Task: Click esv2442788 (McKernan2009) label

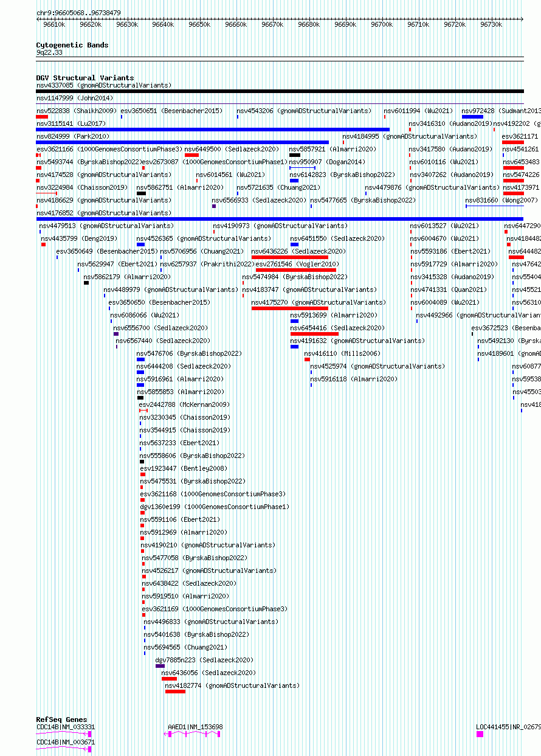Action: 185,404
